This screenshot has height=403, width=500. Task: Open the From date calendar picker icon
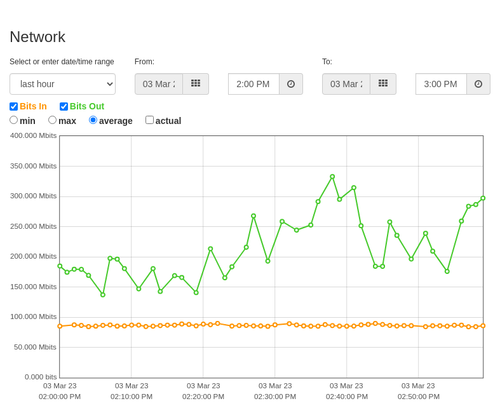click(x=196, y=84)
